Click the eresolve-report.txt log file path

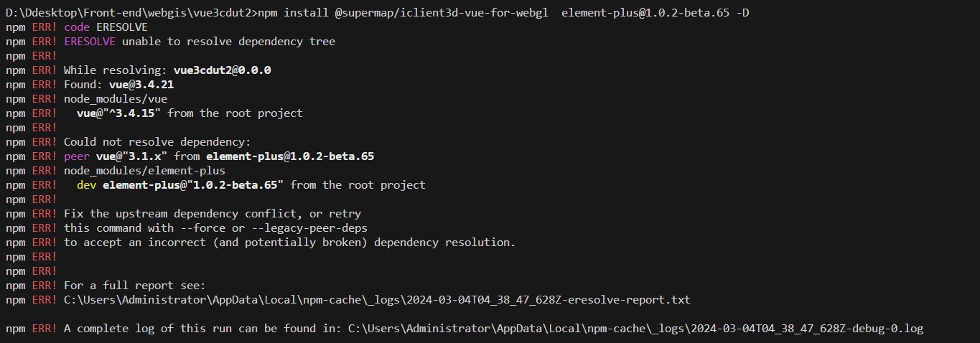point(377,300)
